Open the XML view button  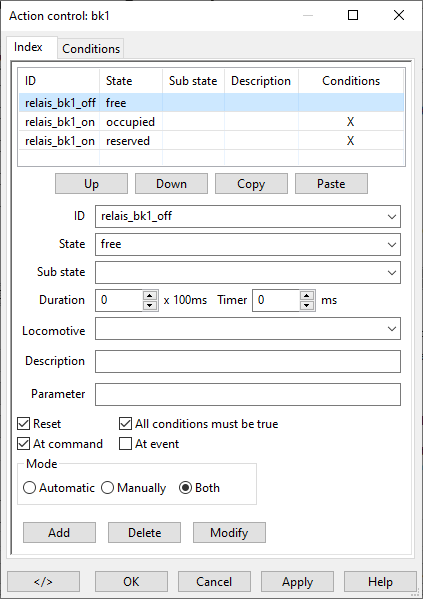44,582
